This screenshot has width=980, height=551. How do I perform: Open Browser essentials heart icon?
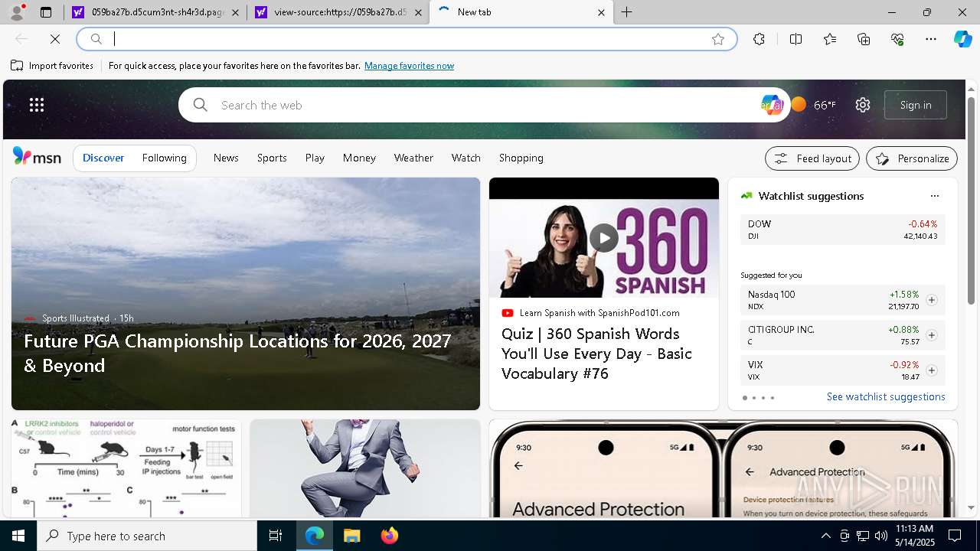point(897,39)
